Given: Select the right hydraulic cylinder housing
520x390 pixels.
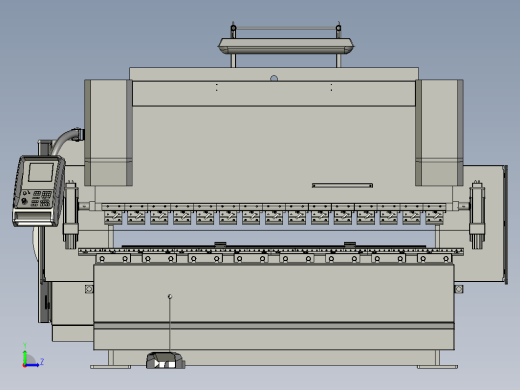Looking at the screenshot, I should (x=439, y=132).
